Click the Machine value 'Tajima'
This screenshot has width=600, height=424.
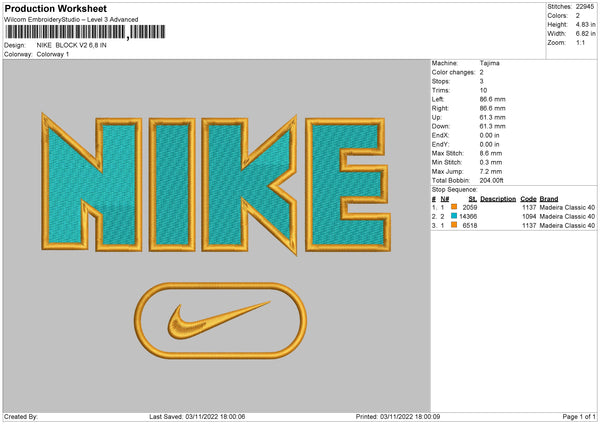pyautogui.click(x=489, y=63)
